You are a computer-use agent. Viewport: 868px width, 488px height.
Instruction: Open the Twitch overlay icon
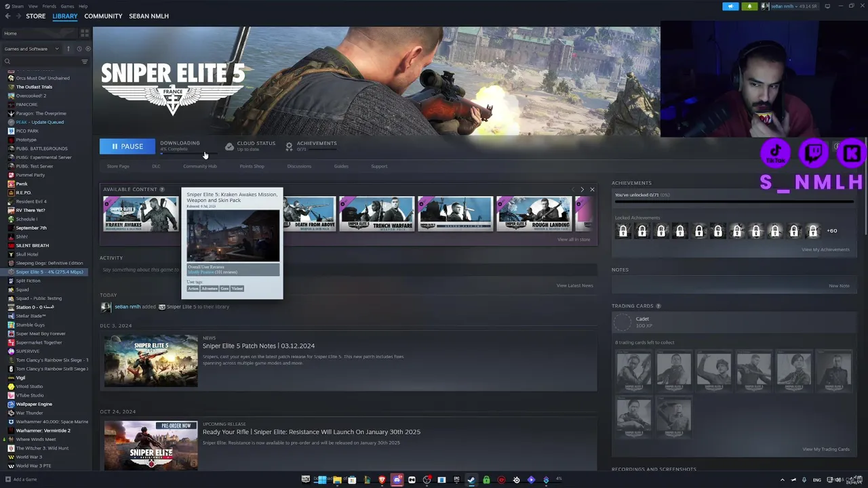(813, 152)
